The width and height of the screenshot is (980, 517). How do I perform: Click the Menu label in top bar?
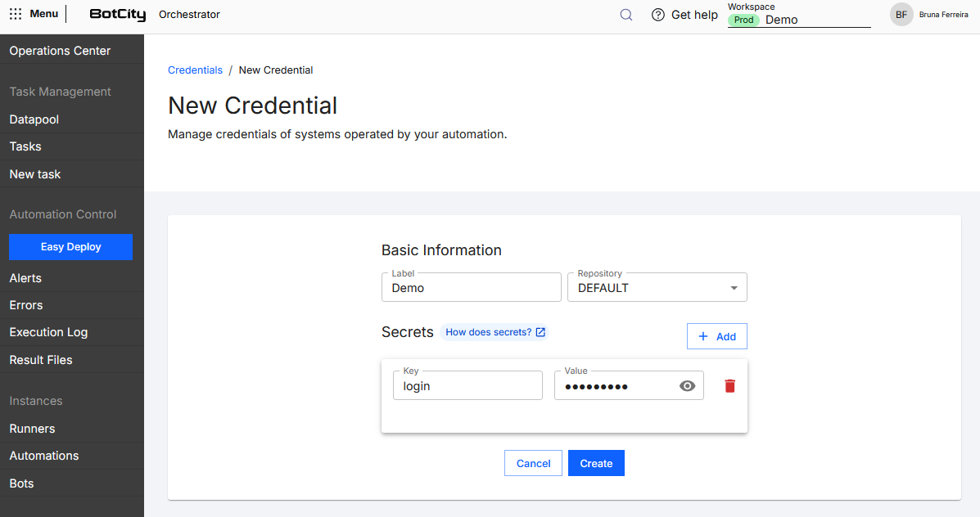point(43,14)
